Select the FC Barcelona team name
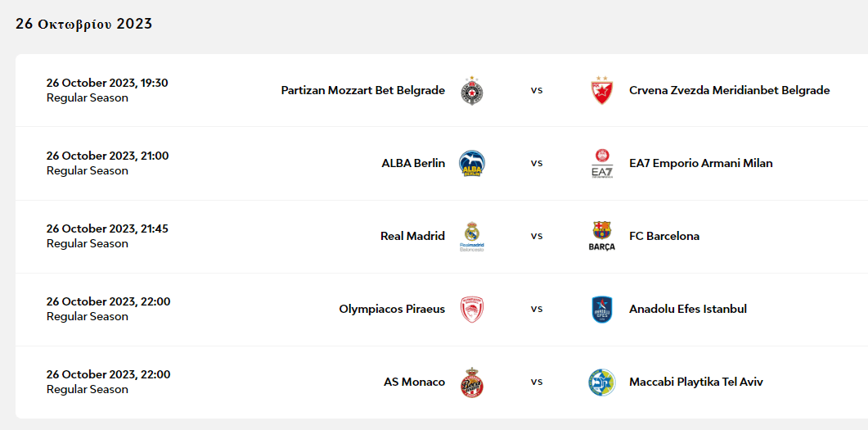 point(663,236)
